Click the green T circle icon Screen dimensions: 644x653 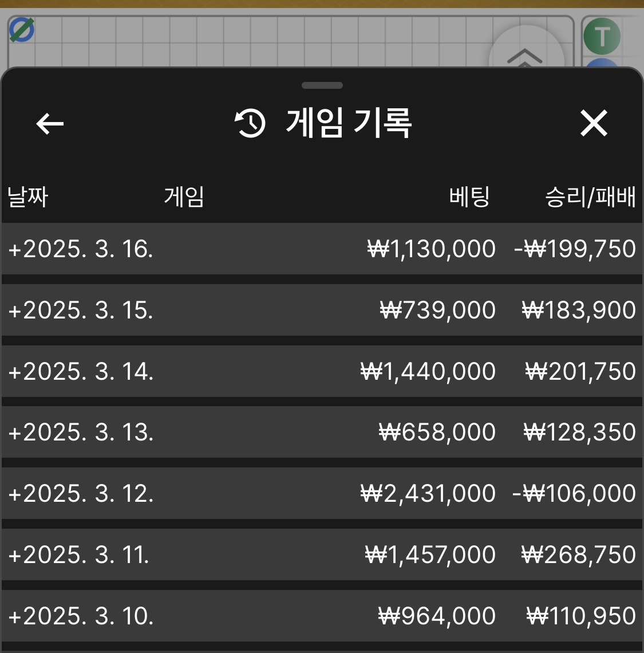(602, 37)
